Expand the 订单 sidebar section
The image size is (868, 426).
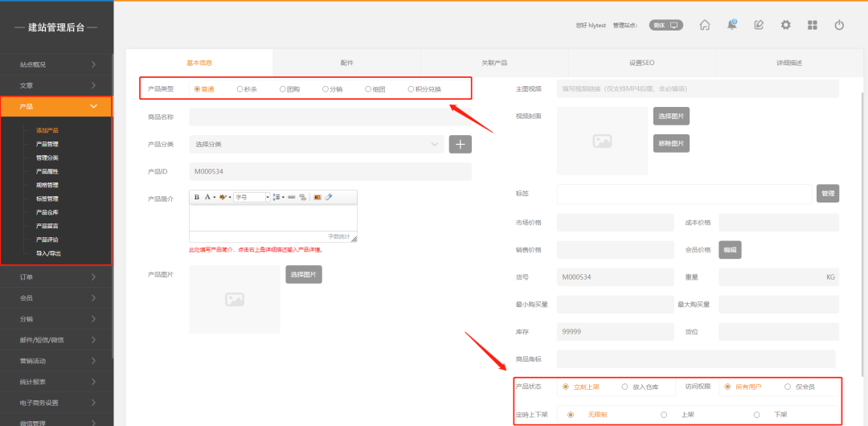[x=55, y=277]
